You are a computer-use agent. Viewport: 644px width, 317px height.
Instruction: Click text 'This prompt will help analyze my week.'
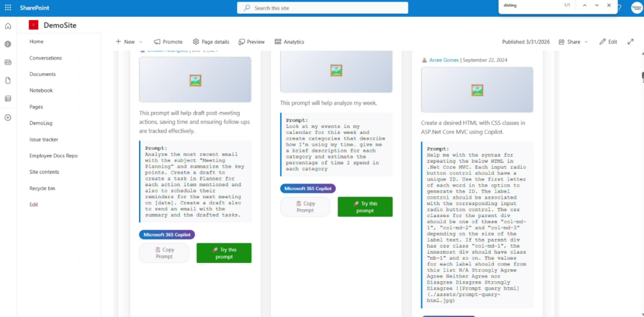pos(328,103)
